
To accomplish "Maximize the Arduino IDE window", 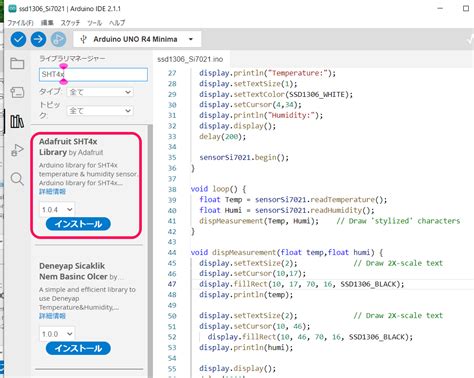I will tap(466, 8).
